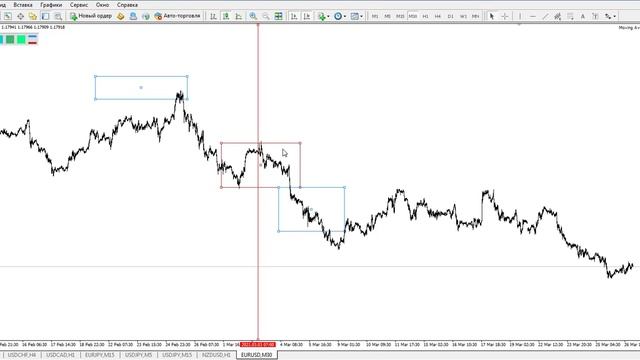640x360 pixels.
Task: Click the MetaEditor yellow diamond icon
Action: pyautogui.click(x=120, y=16)
